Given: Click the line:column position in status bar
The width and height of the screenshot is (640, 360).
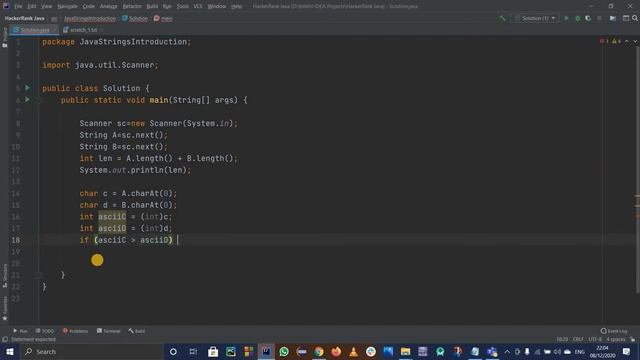Looking at the screenshot, I should click(x=562, y=340).
